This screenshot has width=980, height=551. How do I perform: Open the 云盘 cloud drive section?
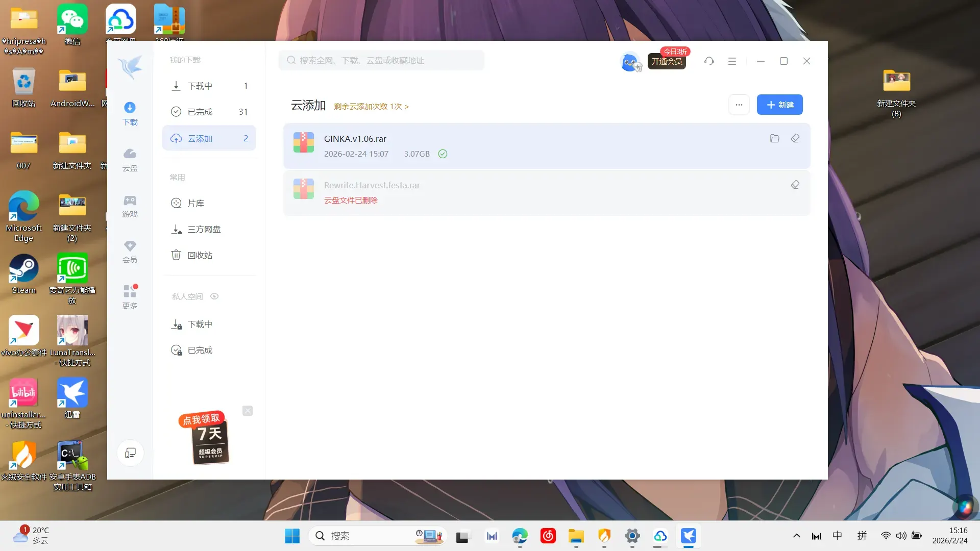tap(130, 160)
